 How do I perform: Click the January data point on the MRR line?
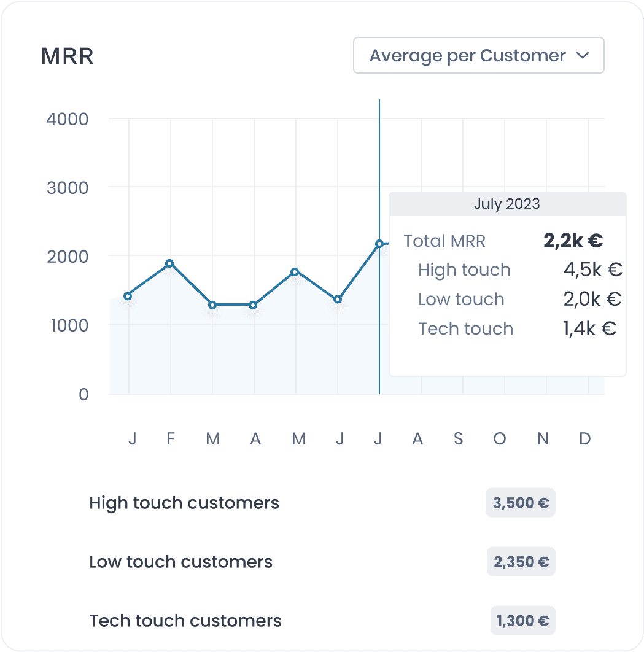point(129,295)
